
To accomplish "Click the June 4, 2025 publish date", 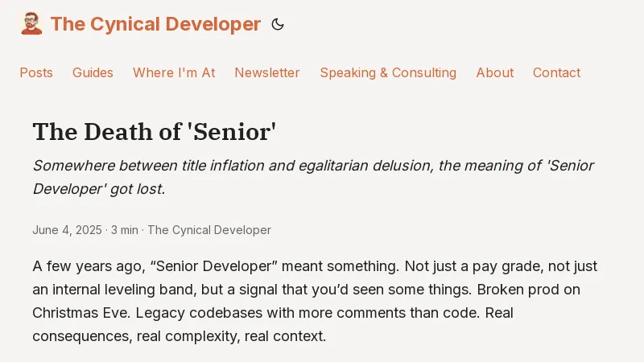I will pyautogui.click(x=67, y=230).
